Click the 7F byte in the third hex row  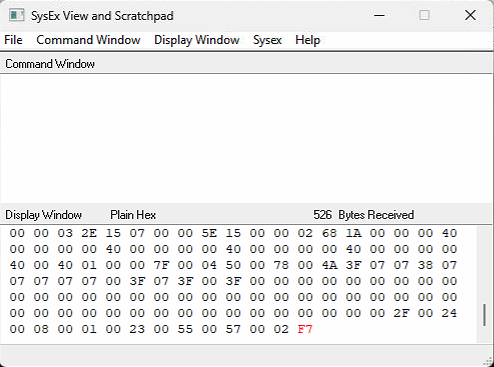(x=161, y=265)
